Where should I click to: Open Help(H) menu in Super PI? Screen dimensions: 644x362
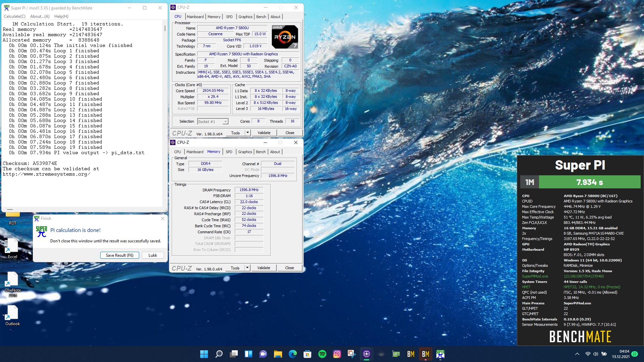point(61,16)
